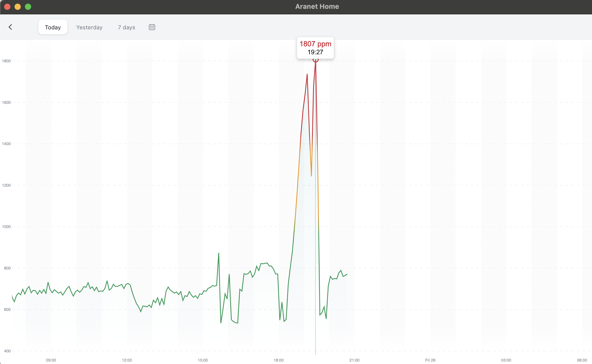Click the 12:00 time axis label
This screenshot has width=592, height=364.
[127, 360]
